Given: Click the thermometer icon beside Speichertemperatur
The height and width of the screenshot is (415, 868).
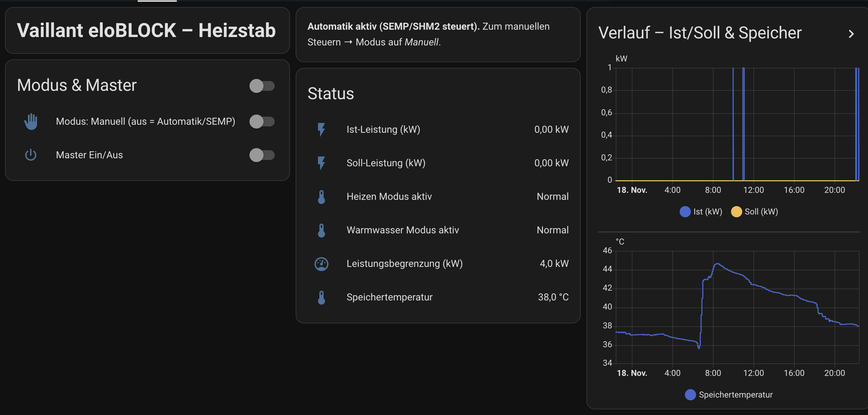Looking at the screenshot, I should tap(321, 297).
